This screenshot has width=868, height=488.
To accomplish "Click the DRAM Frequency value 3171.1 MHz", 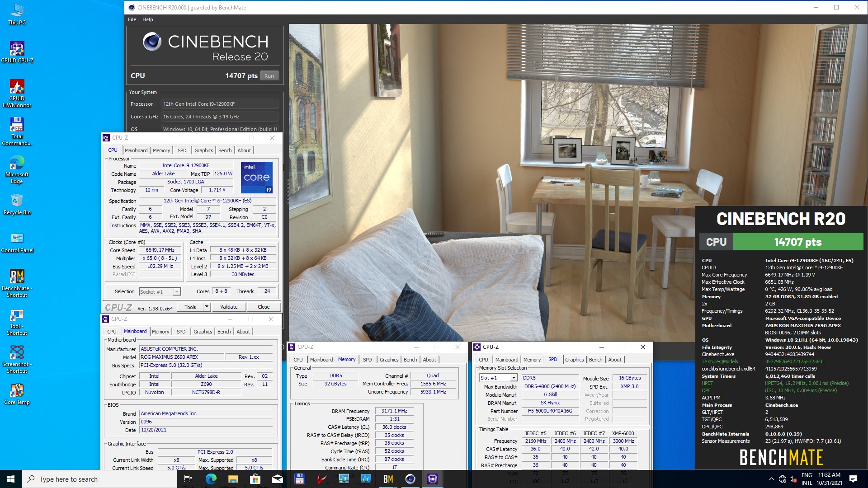I will pyautogui.click(x=394, y=411).
